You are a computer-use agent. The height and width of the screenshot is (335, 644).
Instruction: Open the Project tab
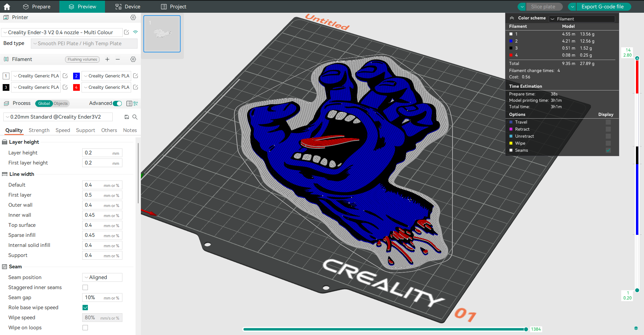pyautogui.click(x=173, y=7)
